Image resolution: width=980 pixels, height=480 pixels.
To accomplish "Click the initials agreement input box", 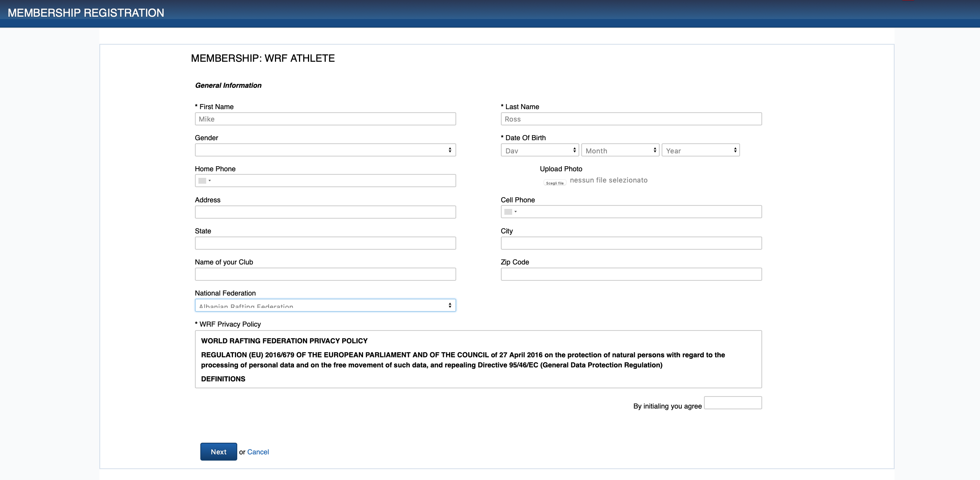I will click(733, 403).
